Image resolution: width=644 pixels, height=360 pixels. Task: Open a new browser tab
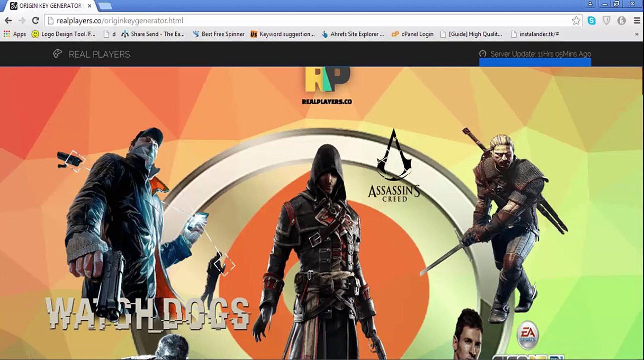[105, 6]
